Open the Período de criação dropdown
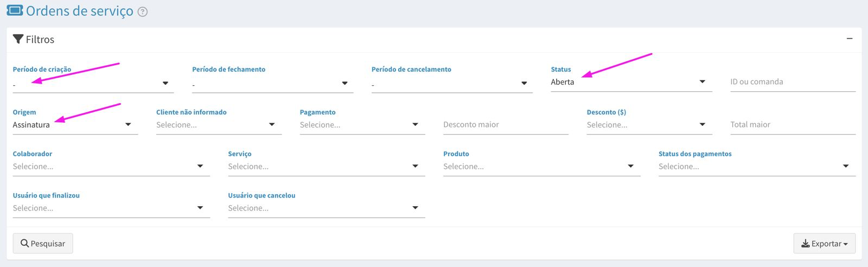This screenshot has height=267, width=868. click(x=93, y=84)
